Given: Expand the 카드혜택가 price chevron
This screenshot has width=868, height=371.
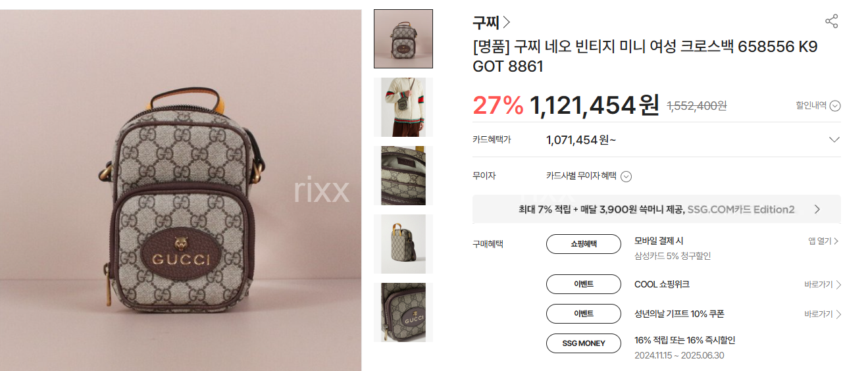Looking at the screenshot, I should 834,139.
